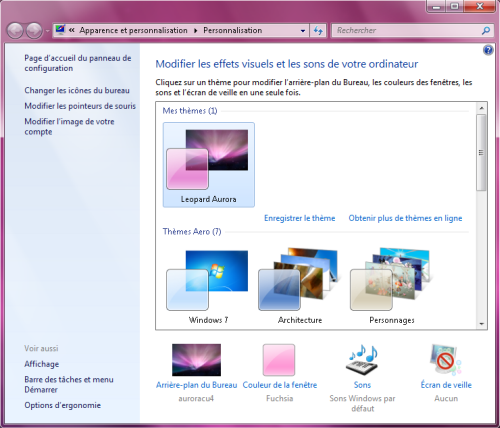Open the arrow between breadcrumb segments
The height and width of the screenshot is (428, 500).
196,31
